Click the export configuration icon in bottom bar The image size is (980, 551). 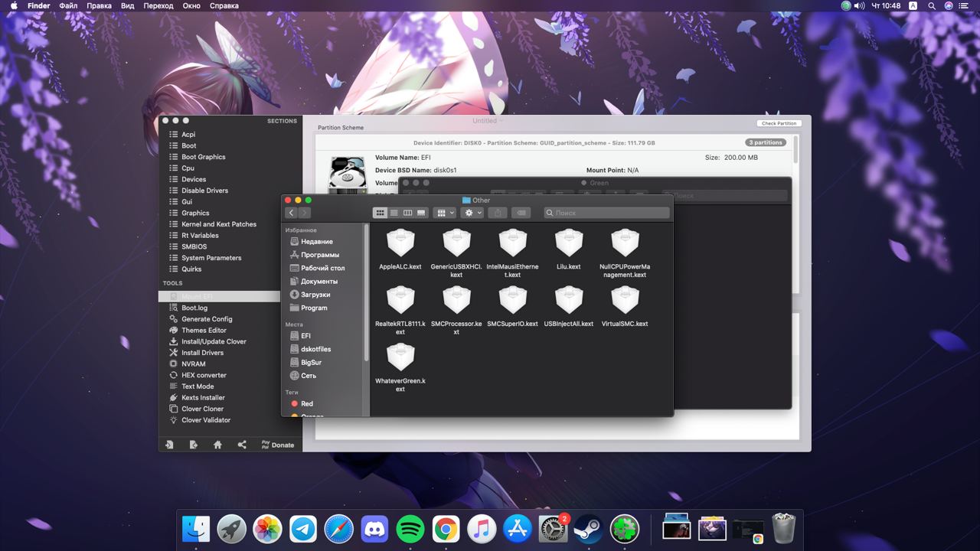click(x=194, y=445)
